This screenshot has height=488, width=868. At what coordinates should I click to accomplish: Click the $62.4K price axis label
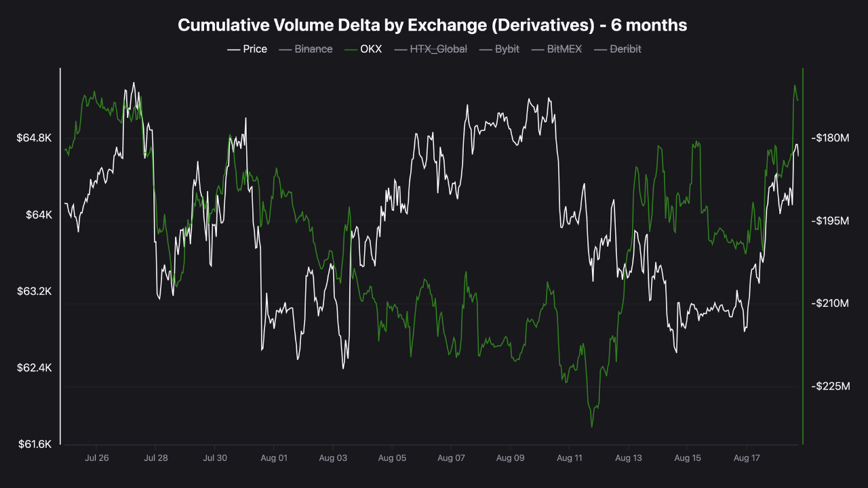[34, 368]
